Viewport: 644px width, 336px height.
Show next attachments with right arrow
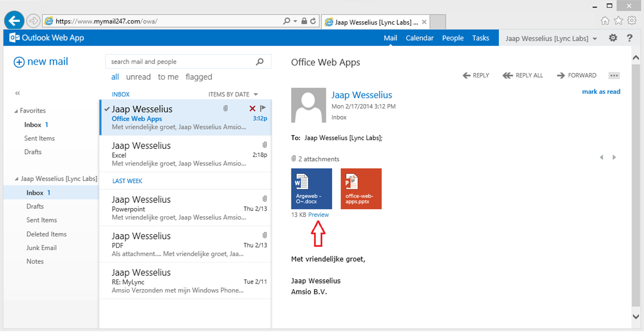[x=614, y=157]
